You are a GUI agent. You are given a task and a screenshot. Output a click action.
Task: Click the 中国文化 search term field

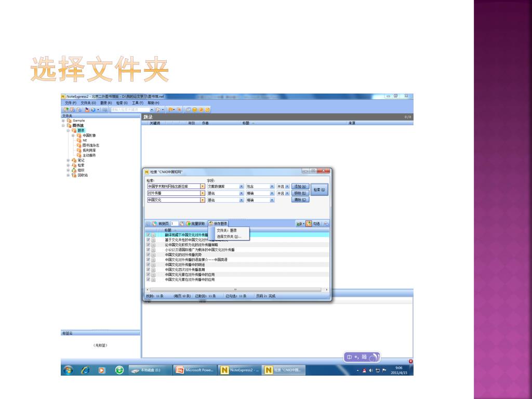[x=174, y=200]
